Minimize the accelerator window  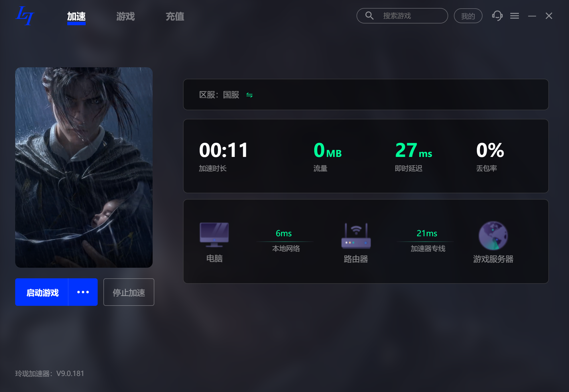coord(532,16)
